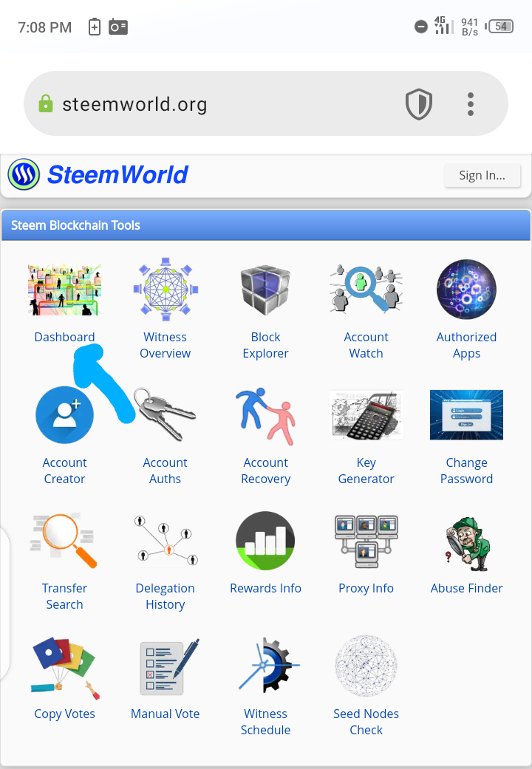The image size is (532, 769).
Task: Open the Copy Votes ballot icon
Action: pos(64,668)
